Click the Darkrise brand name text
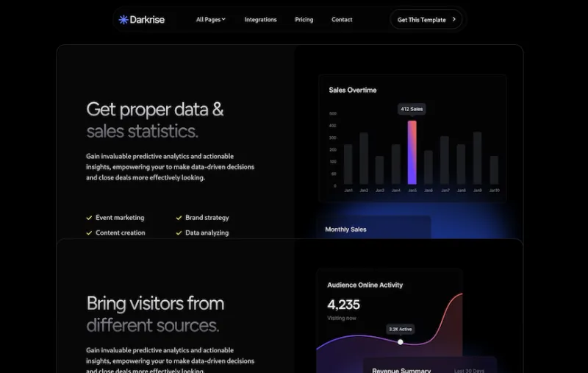The width and height of the screenshot is (588, 373). click(147, 20)
